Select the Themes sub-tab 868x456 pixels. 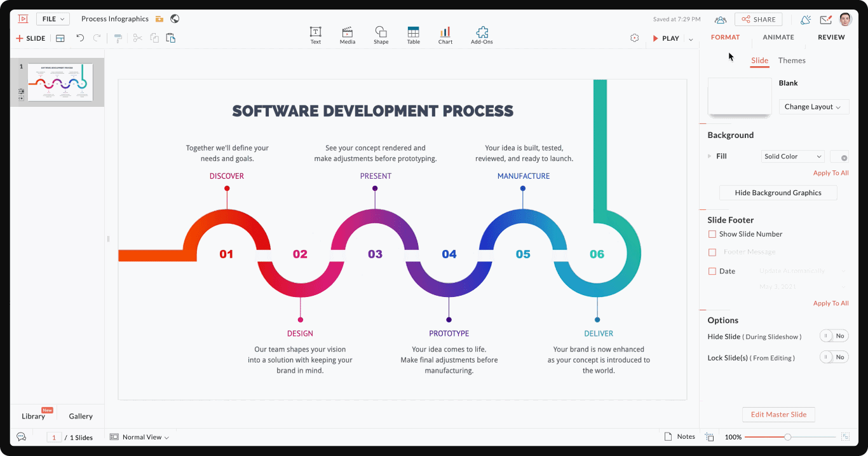click(x=792, y=60)
